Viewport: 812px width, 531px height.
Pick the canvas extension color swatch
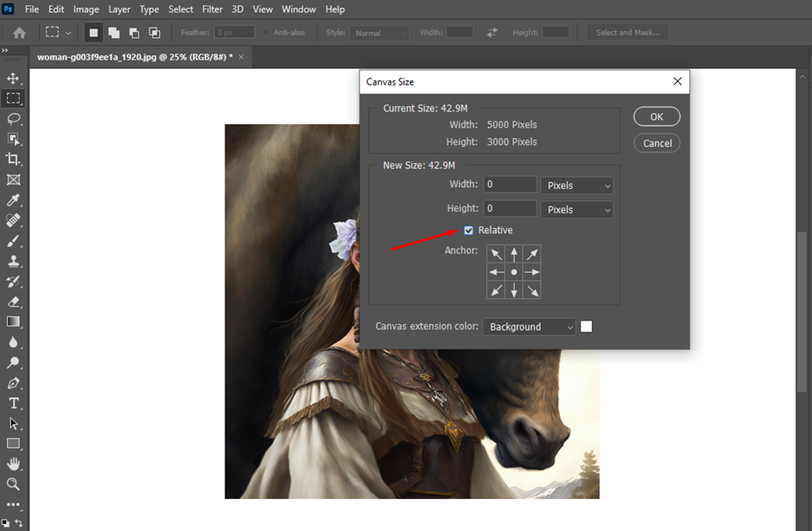587,326
